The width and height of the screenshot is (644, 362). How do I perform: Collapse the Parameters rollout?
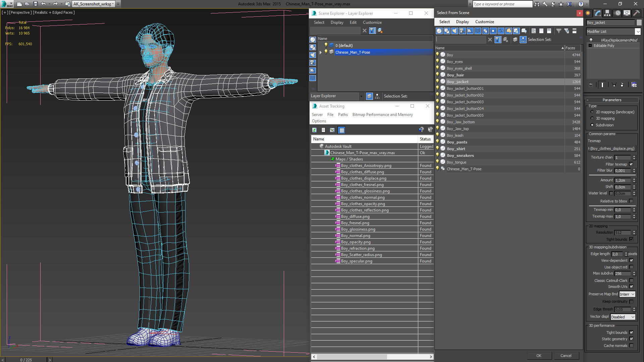pyautogui.click(x=612, y=100)
